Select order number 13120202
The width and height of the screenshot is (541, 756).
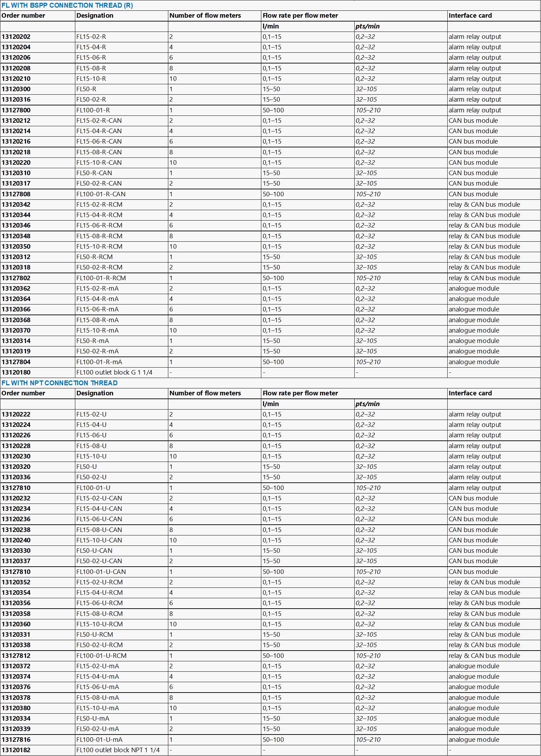[16, 37]
